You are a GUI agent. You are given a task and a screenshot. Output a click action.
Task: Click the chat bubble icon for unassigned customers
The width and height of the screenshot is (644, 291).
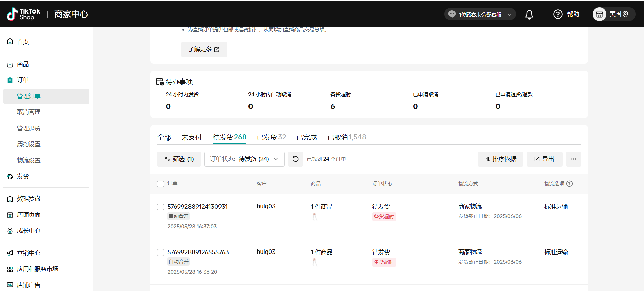coord(452,14)
